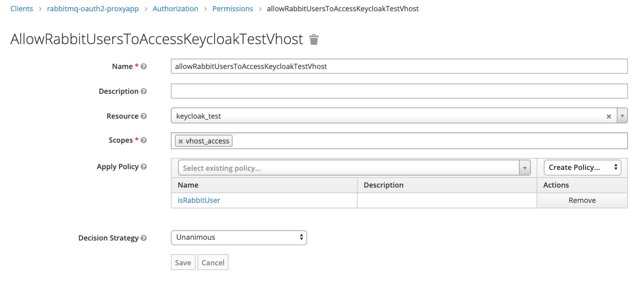Show help tooltip for Apply Policy
Viewport: 644px width, 287px height.
(144, 167)
